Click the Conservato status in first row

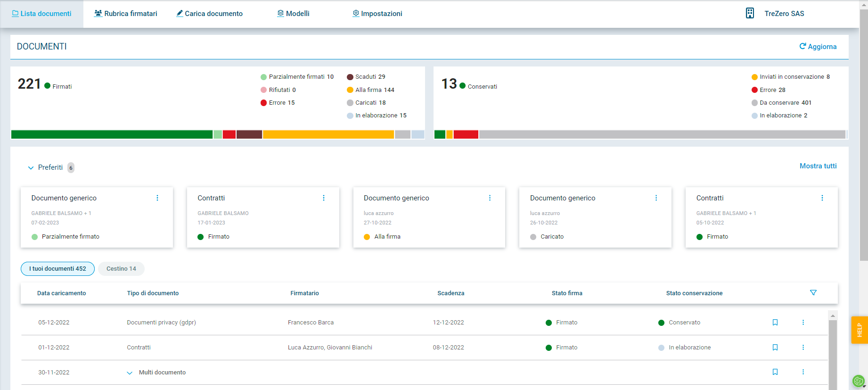click(x=679, y=323)
